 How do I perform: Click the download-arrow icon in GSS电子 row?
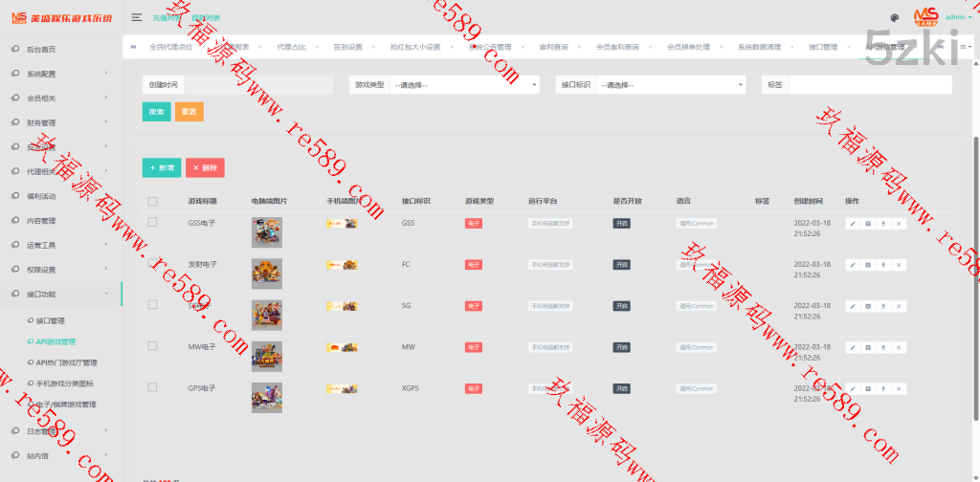pos(883,224)
